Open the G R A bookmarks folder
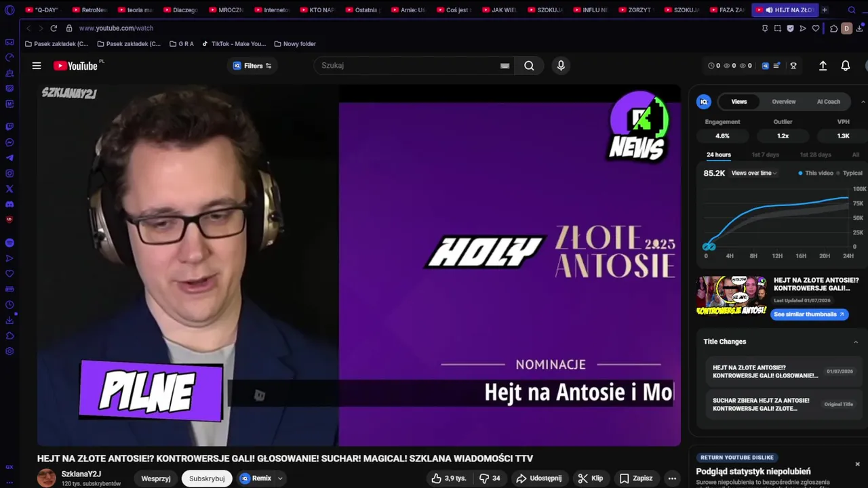868x488 pixels. pos(182,44)
